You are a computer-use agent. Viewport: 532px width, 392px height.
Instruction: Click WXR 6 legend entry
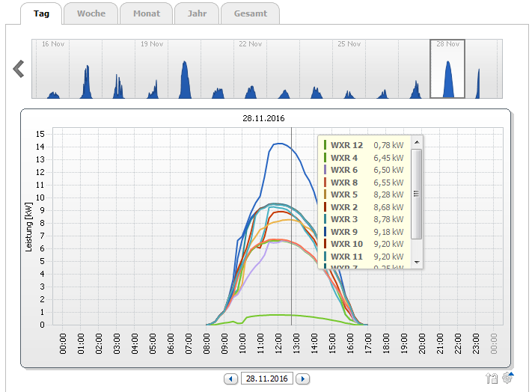364,170
